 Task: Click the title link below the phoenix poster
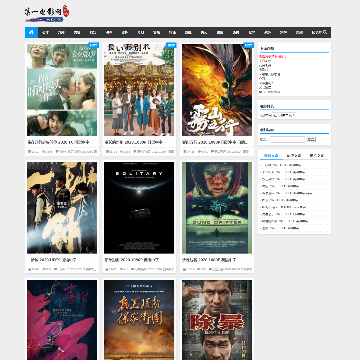point(215,142)
